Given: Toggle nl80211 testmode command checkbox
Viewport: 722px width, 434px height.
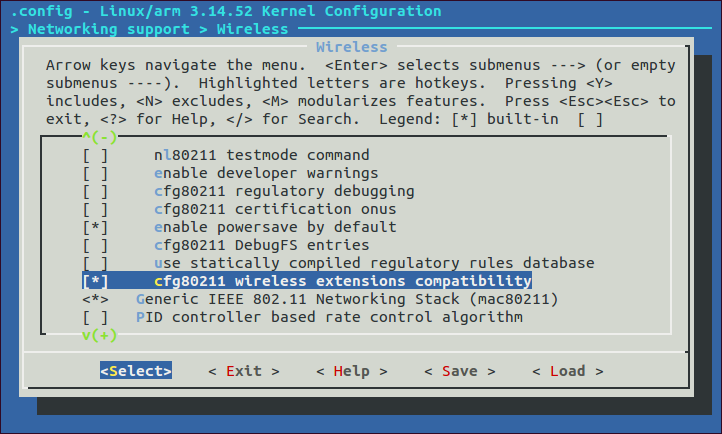Looking at the screenshot, I should click(x=96, y=155).
